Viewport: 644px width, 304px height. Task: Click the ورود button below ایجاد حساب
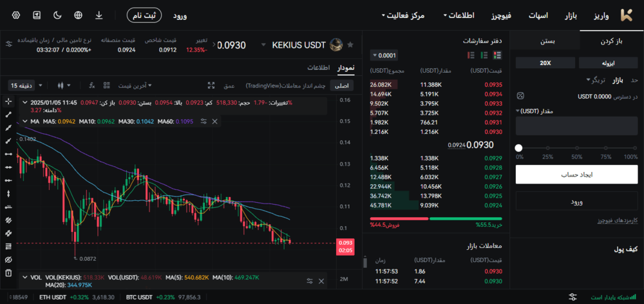(x=576, y=202)
